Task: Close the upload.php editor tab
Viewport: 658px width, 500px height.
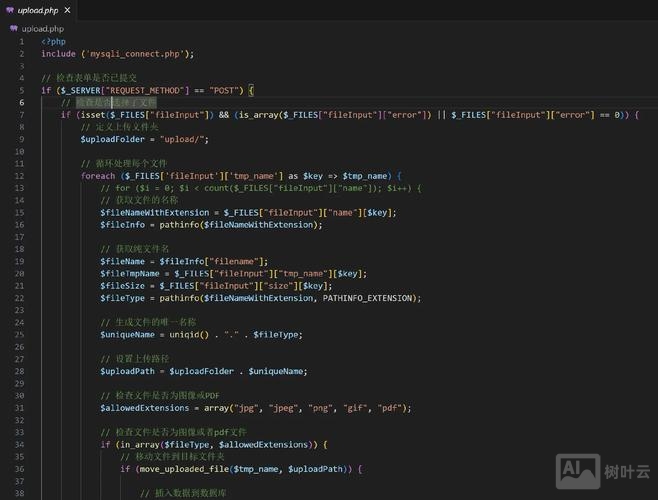Action: (x=65, y=10)
